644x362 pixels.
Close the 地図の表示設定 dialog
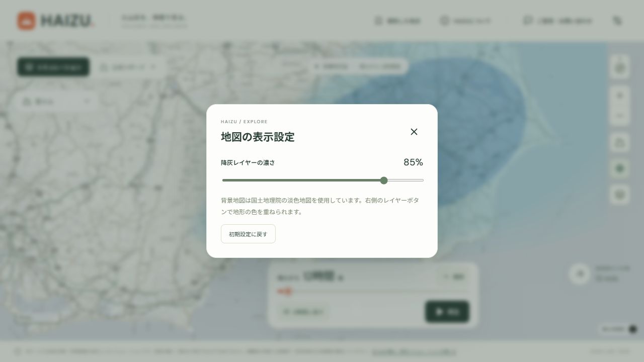click(x=414, y=132)
